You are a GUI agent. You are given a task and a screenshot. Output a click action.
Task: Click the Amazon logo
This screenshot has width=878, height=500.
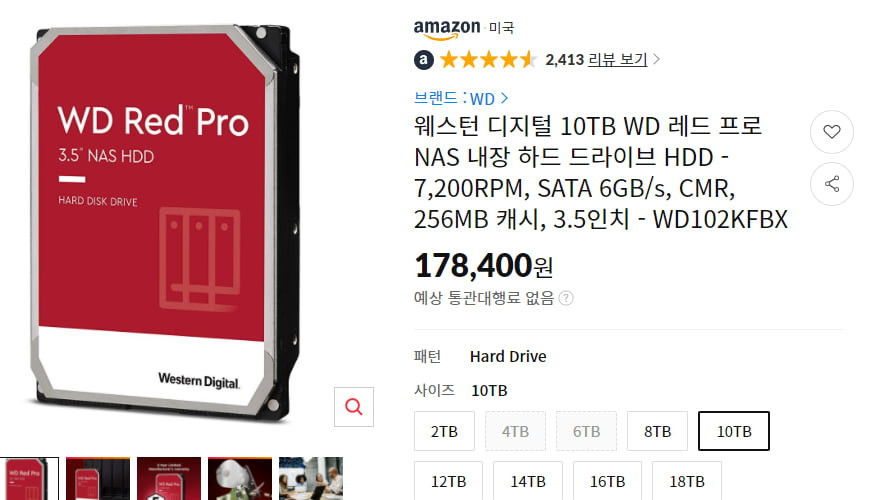pyautogui.click(x=447, y=29)
